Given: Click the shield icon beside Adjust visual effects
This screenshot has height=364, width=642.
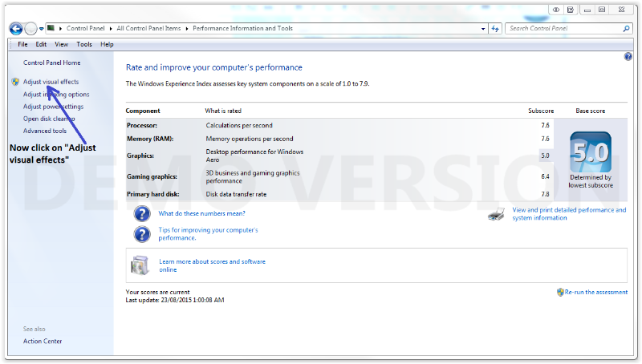Looking at the screenshot, I should click(15, 82).
